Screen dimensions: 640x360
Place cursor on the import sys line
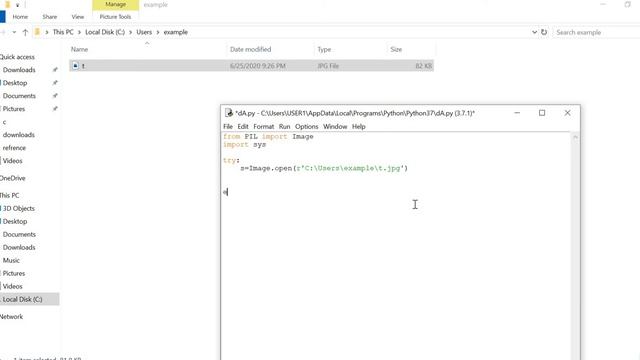pos(244,144)
